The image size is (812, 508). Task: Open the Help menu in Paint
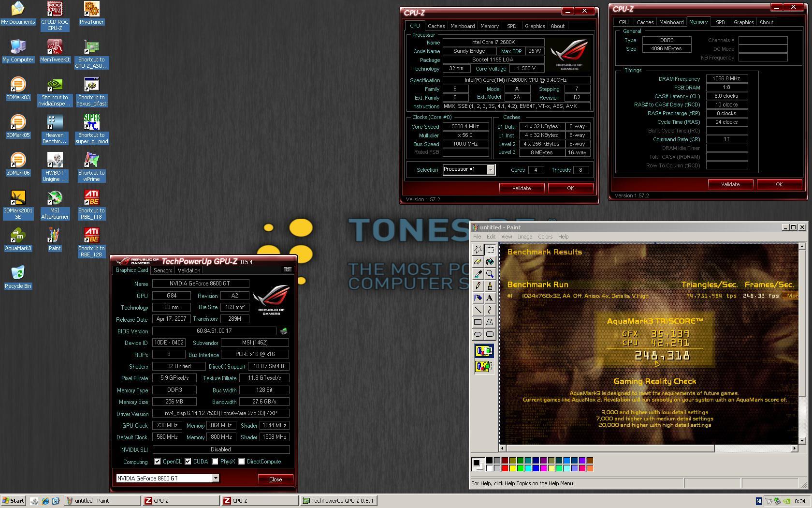(x=563, y=237)
